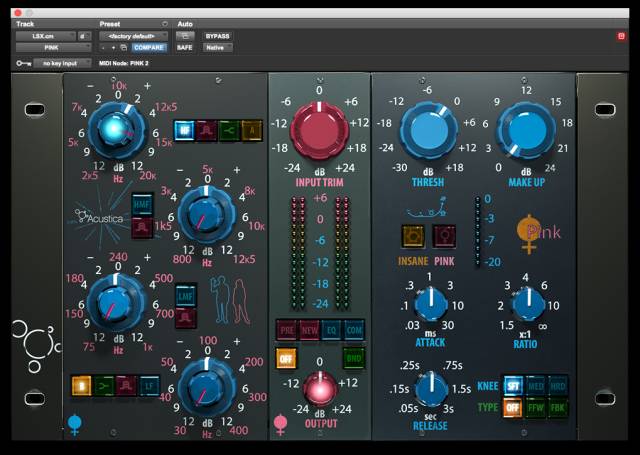Open the LSX.cm track selector dropdown

[x=46, y=36]
